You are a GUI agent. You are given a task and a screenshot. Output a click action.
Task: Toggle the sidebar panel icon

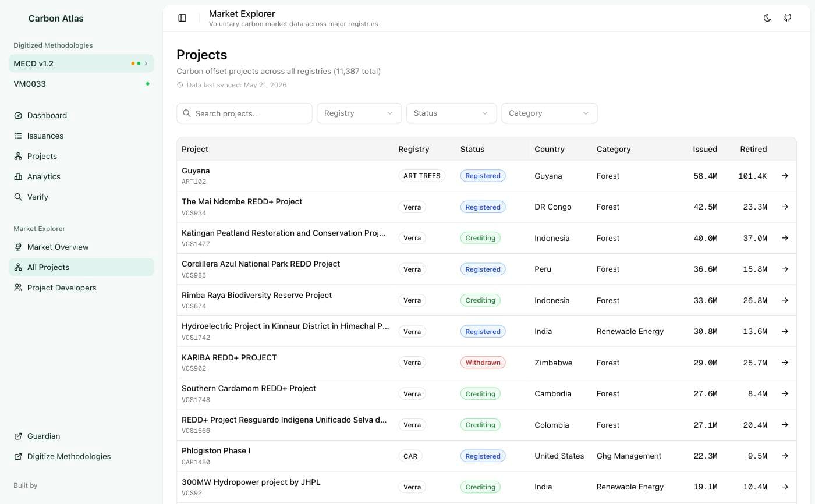tap(182, 18)
